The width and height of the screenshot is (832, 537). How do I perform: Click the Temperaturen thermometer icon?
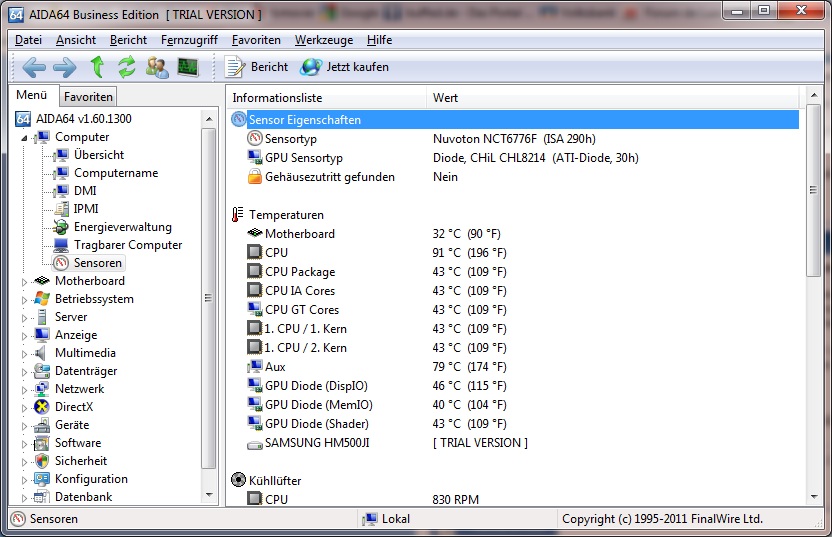(238, 214)
